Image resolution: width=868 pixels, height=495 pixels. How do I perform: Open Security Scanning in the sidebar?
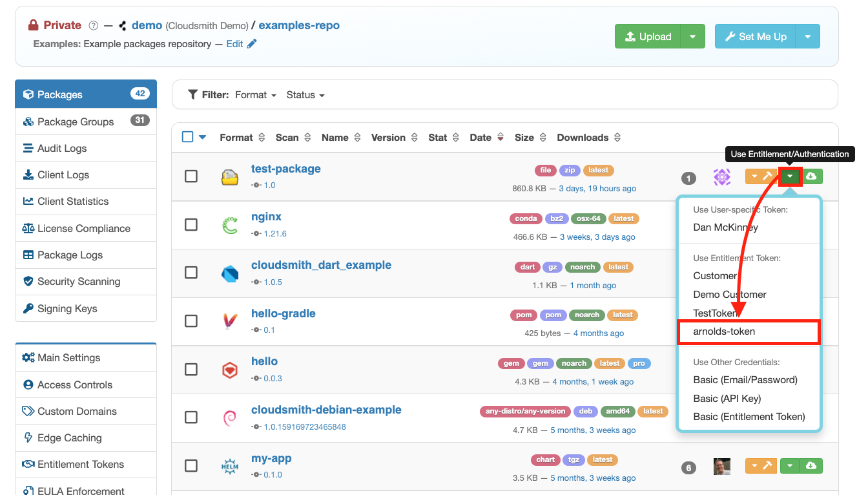click(x=86, y=282)
